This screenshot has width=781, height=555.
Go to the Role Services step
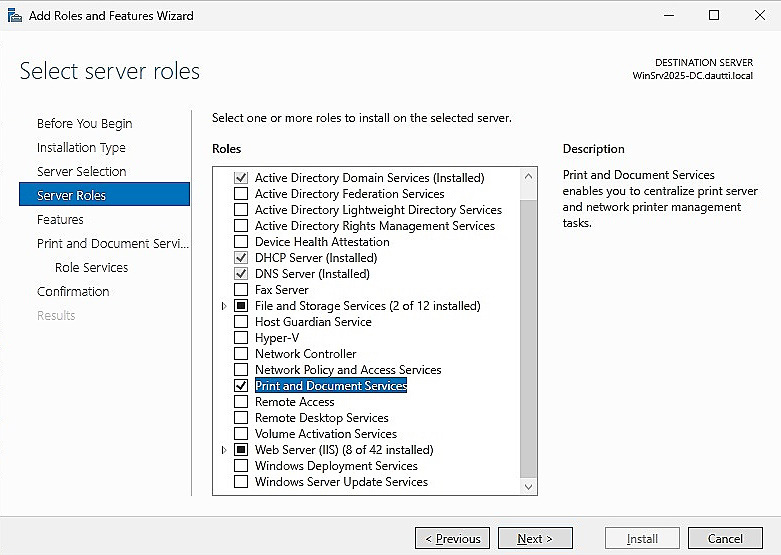click(x=92, y=268)
